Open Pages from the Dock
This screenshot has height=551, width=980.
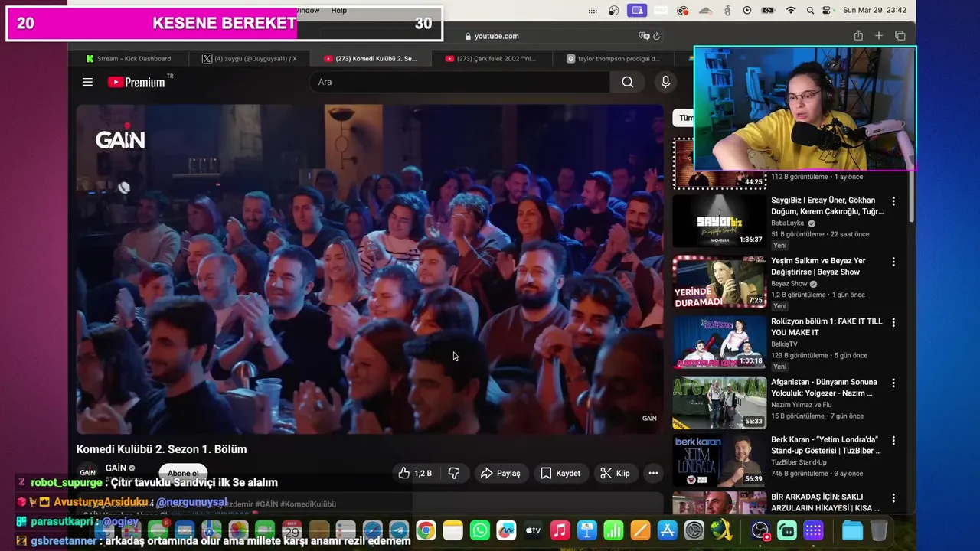tap(640, 530)
